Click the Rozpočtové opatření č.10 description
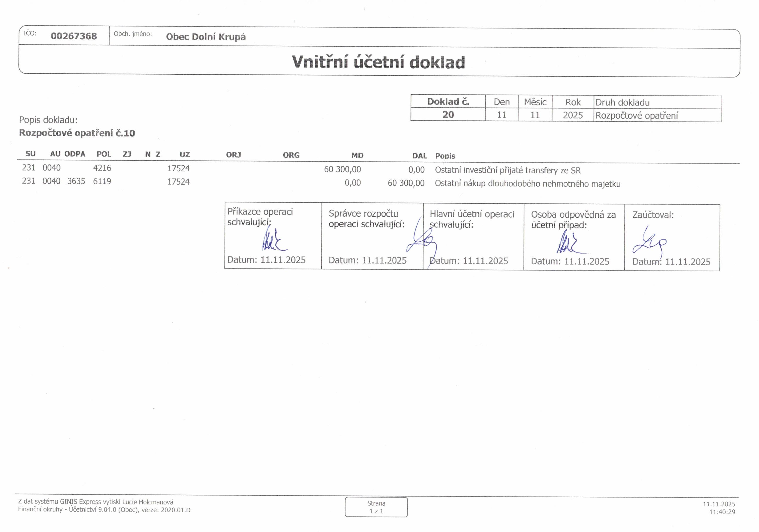The width and height of the screenshot is (759, 532). 77,133
